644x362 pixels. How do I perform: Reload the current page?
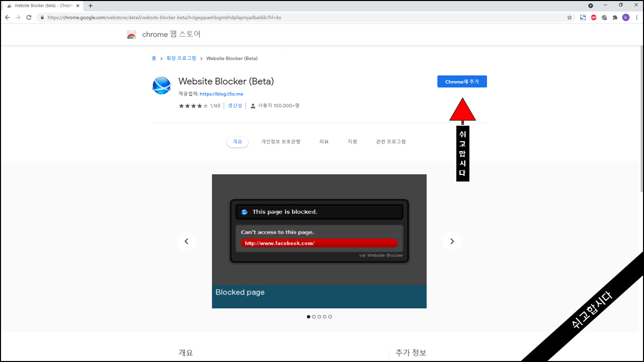coord(29,17)
